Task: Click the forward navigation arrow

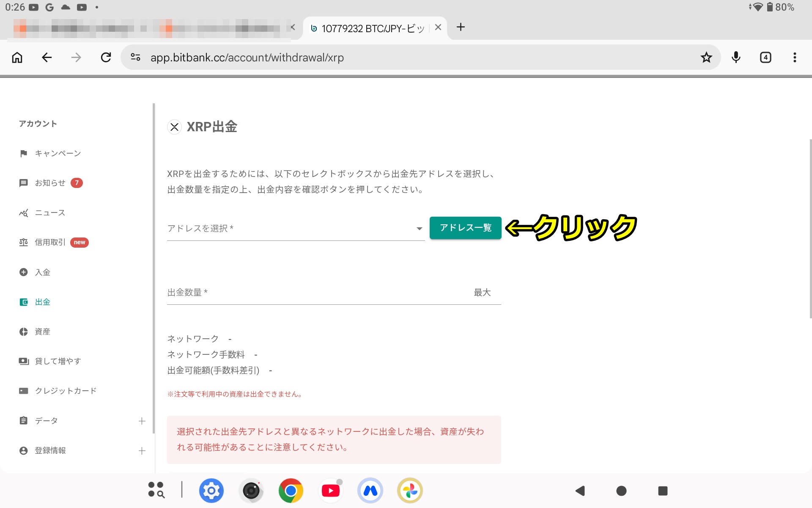Action: (76, 57)
